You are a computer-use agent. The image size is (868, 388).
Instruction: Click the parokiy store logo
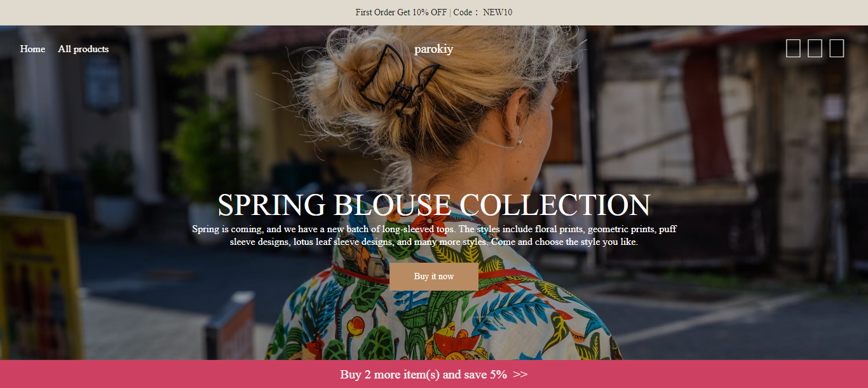(x=434, y=49)
